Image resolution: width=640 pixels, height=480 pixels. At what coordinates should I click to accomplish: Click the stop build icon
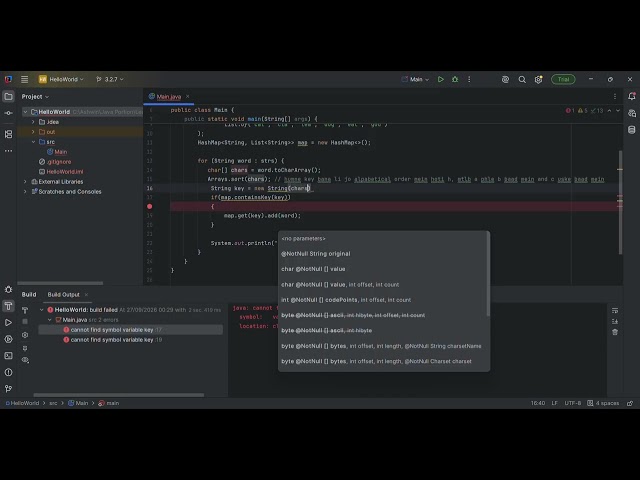tap(25, 322)
